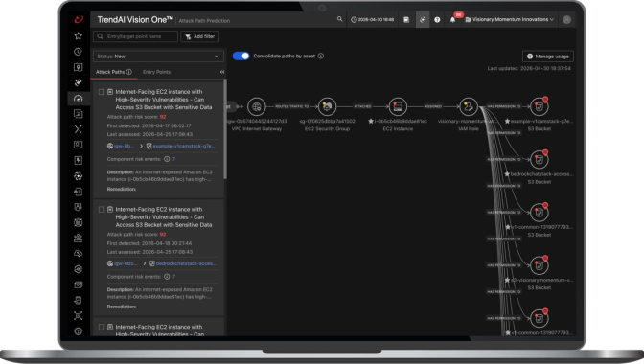The width and height of the screenshot is (644, 364).
Task: Open the X-shaped XDR sidebar icon
Action: (78, 129)
